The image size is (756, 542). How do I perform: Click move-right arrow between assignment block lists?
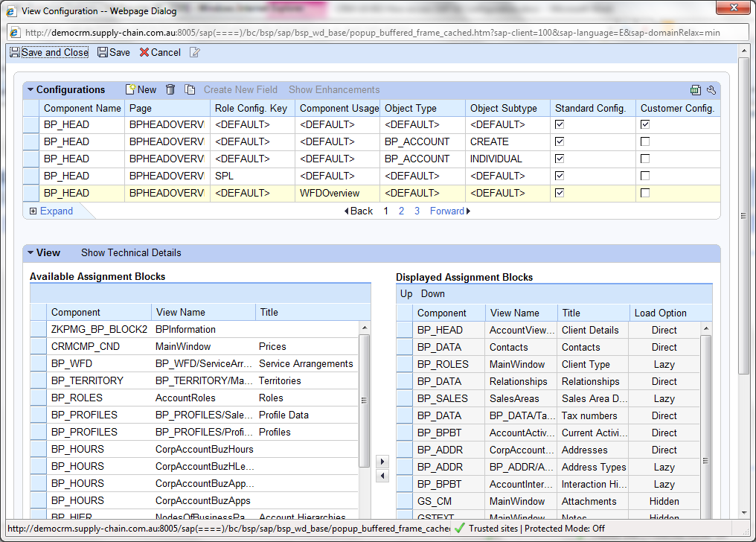(x=382, y=462)
